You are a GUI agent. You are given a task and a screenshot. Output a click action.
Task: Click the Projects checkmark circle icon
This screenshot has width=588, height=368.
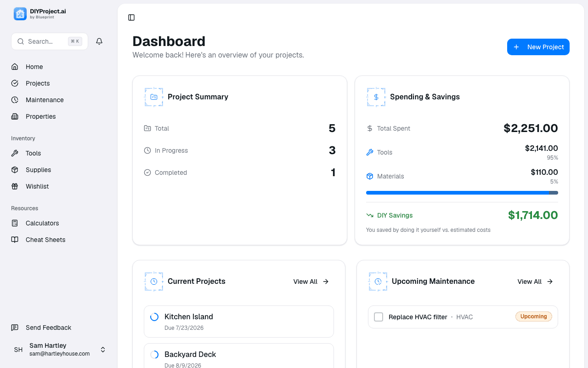[x=15, y=83]
